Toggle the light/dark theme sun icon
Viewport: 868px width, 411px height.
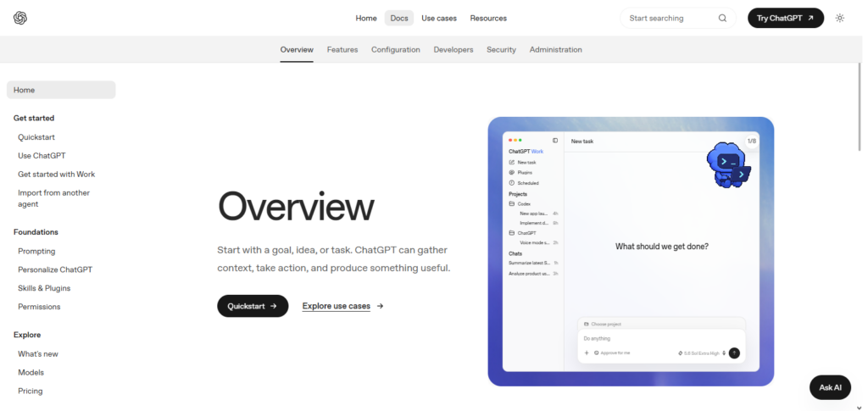tap(840, 18)
